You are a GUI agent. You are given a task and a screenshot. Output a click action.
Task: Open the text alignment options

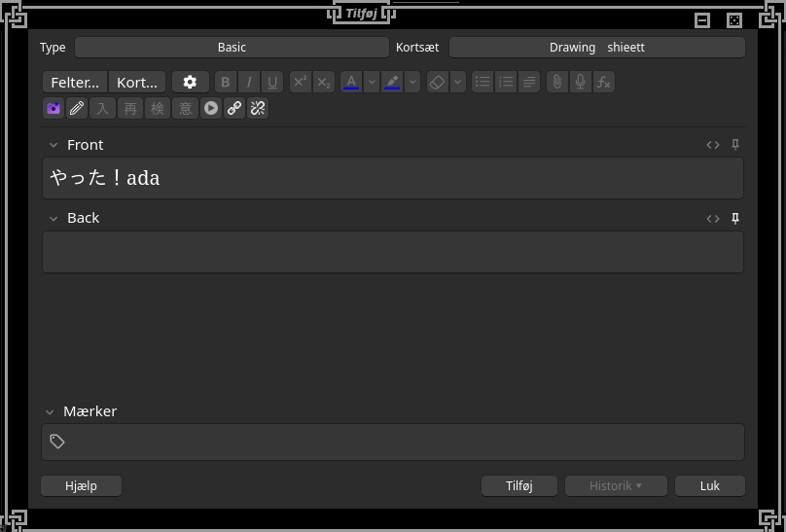529,82
